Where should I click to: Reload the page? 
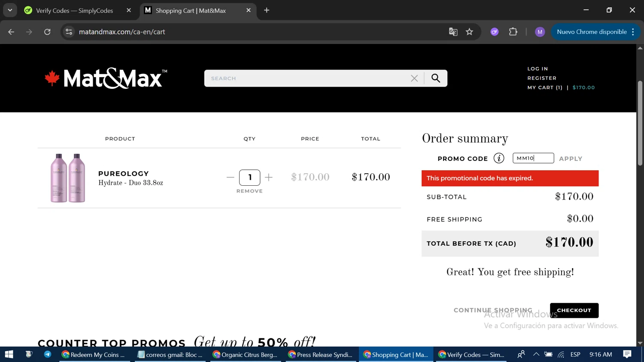[x=47, y=32]
